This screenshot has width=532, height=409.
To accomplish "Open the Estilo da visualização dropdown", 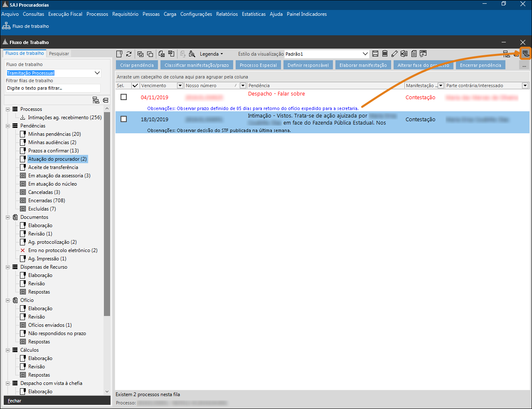I will click(x=365, y=54).
